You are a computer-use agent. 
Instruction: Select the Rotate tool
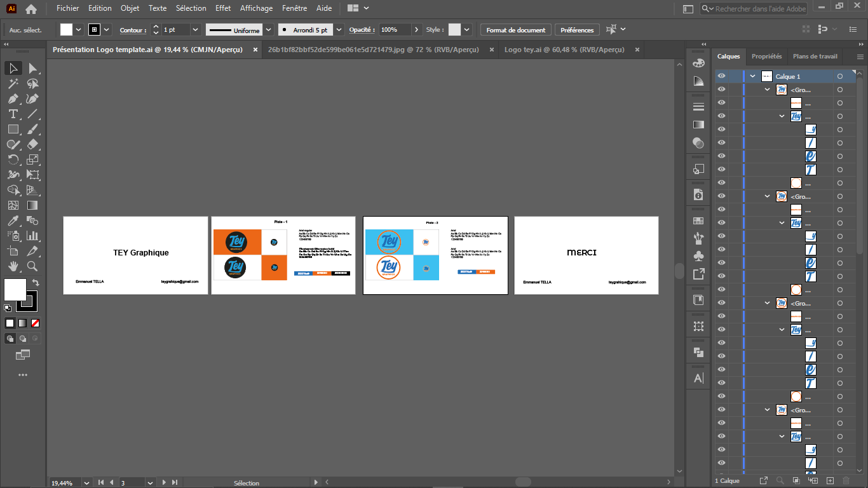13,159
